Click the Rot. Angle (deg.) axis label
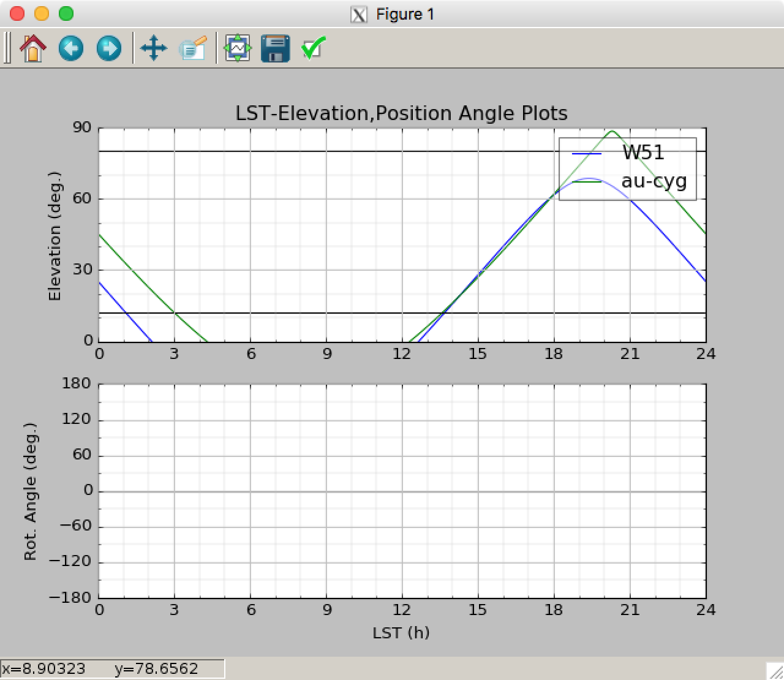The width and height of the screenshot is (784, 680). coord(31,491)
